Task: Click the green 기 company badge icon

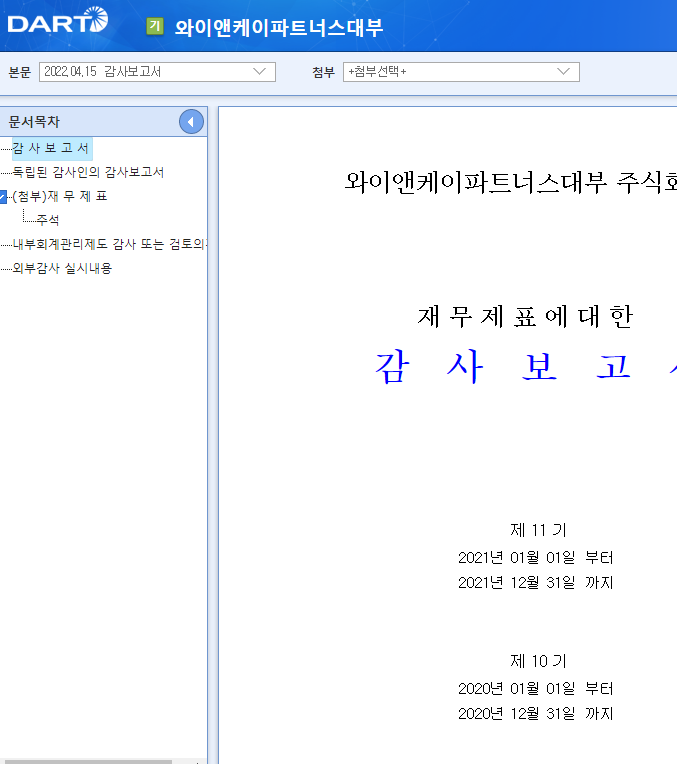Action: tap(155, 26)
